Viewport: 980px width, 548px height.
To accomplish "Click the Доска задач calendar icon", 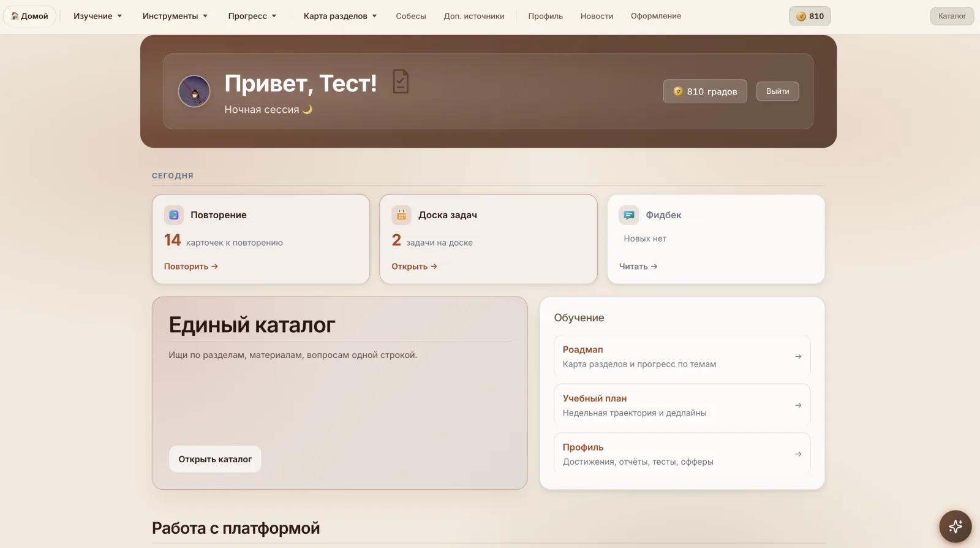I will [402, 215].
